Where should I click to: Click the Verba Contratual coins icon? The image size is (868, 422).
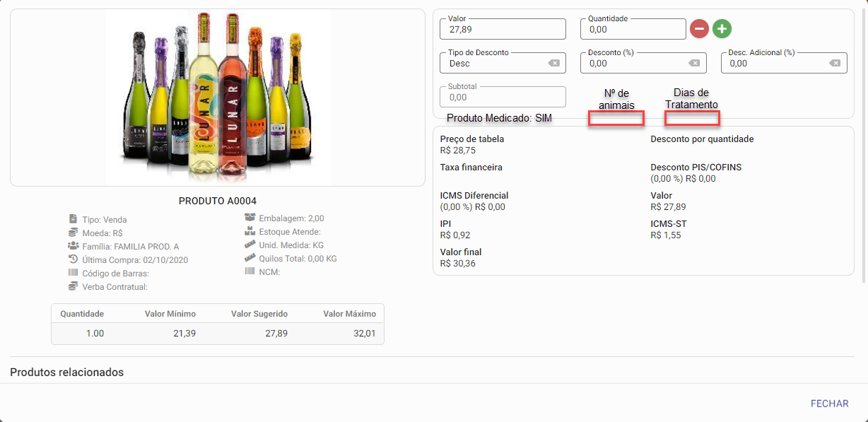(73, 286)
